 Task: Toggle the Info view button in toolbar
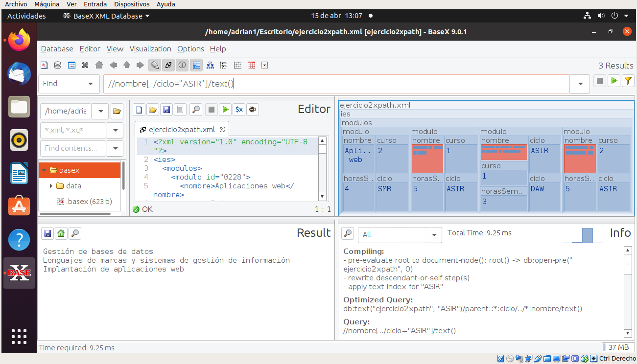coord(182,65)
